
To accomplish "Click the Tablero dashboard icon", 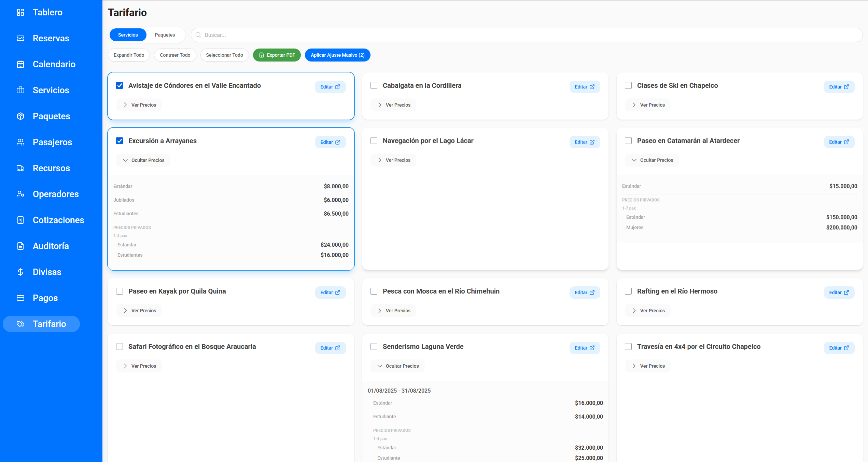I will coord(20,12).
